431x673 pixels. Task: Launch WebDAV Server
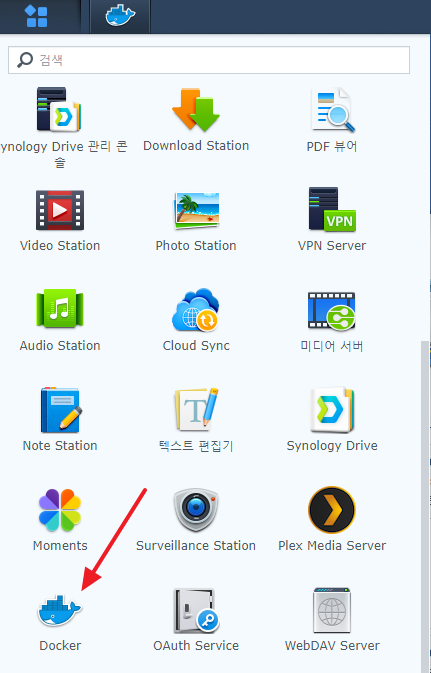(332, 610)
